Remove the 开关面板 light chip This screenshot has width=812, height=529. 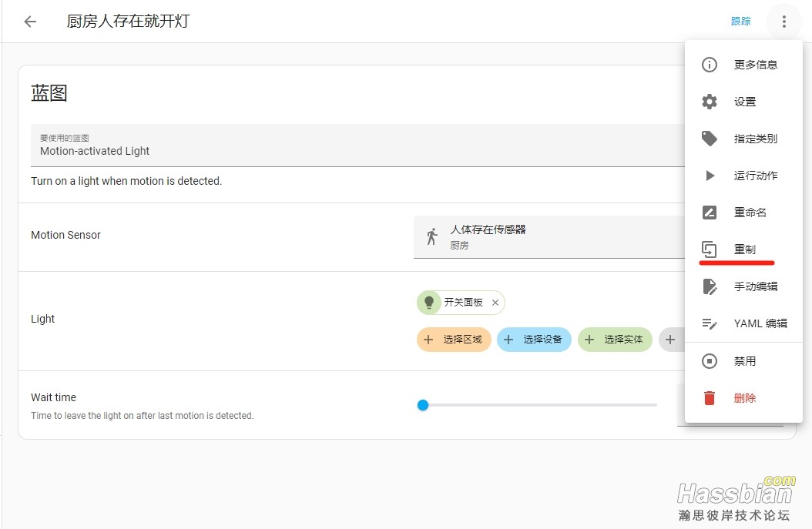coord(495,303)
